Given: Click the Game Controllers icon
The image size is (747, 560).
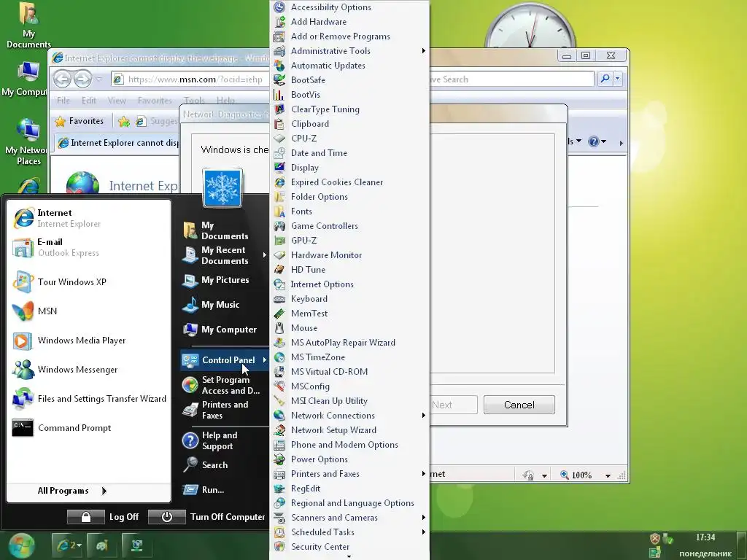Looking at the screenshot, I should click(279, 226).
